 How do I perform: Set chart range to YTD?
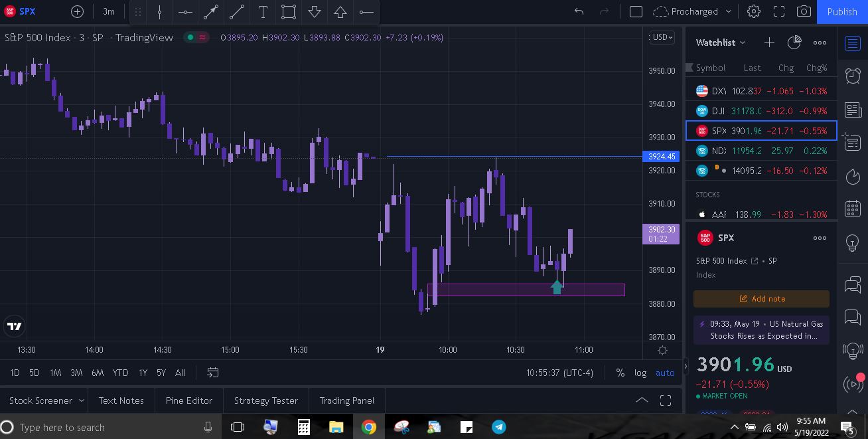120,373
